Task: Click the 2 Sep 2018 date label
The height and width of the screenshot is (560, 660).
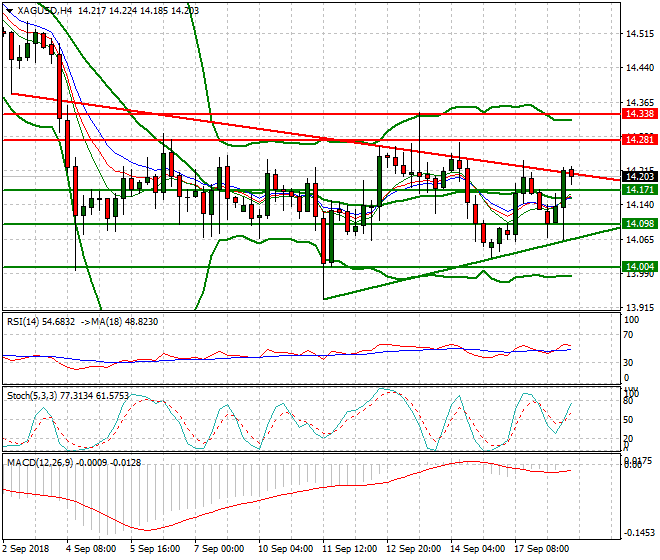Action: coord(26,549)
